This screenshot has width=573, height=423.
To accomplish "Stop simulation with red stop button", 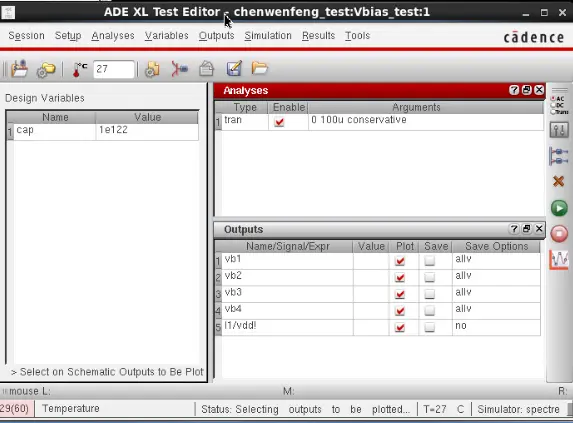I will pos(559,233).
